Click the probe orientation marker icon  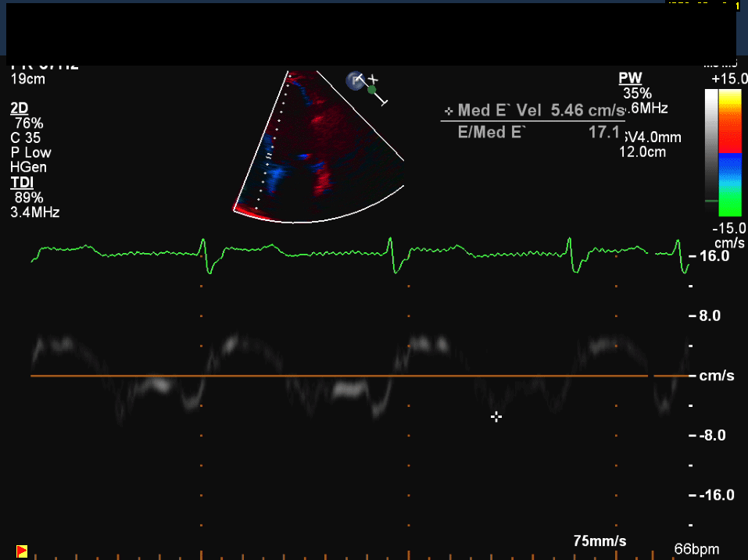(356, 80)
